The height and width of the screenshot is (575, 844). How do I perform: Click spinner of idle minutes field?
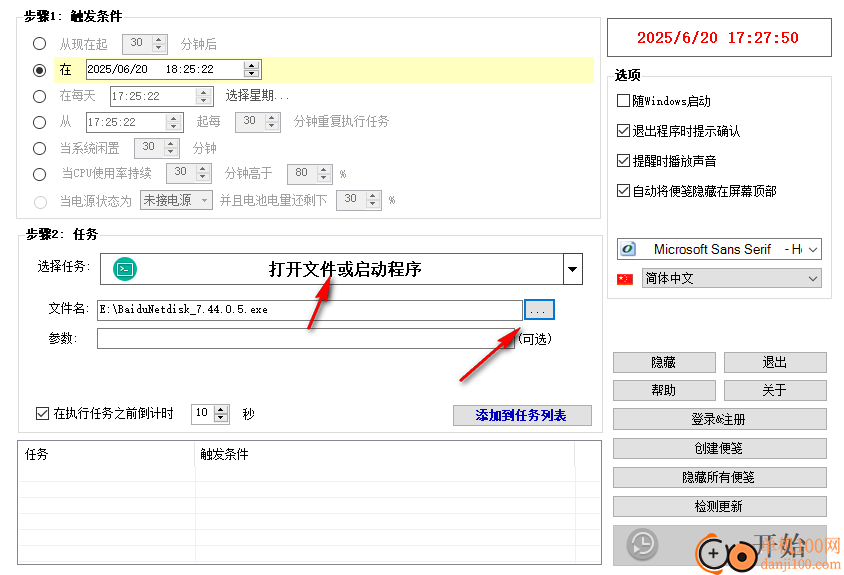(171, 148)
